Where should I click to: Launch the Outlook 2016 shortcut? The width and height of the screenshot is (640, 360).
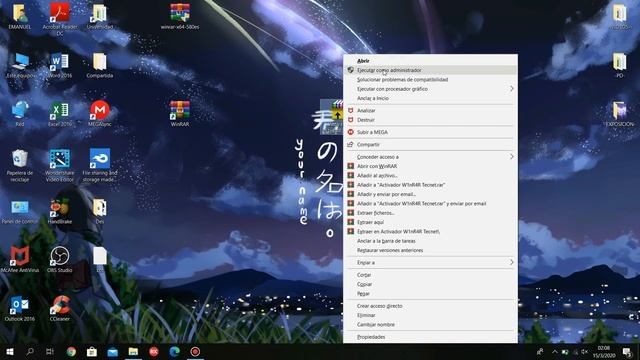pos(19,308)
